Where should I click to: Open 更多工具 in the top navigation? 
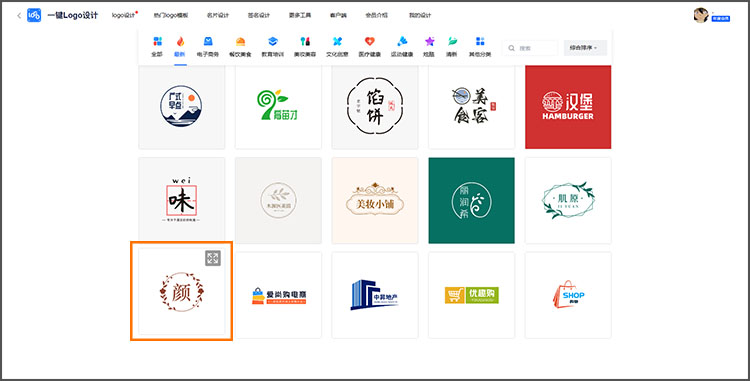[300, 15]
